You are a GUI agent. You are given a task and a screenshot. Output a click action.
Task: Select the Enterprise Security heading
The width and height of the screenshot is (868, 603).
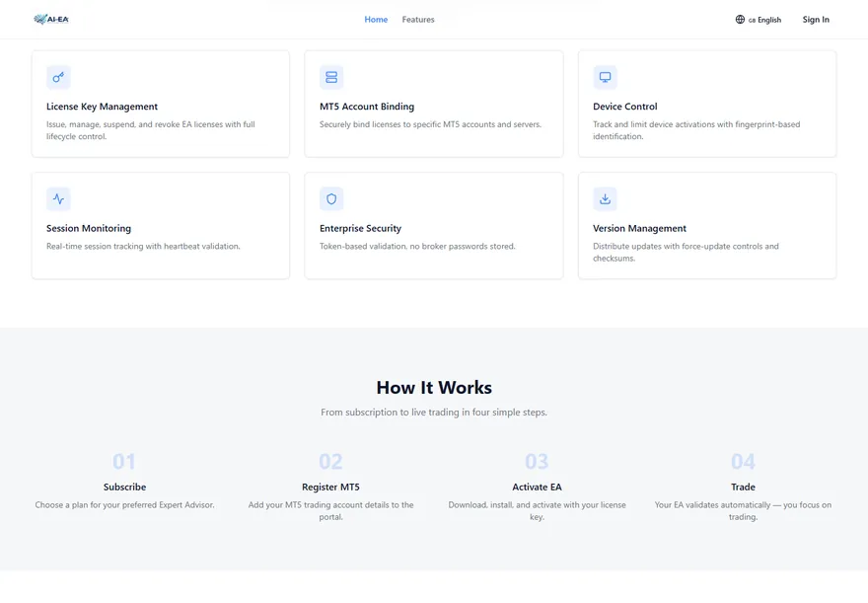click(360, 228)
